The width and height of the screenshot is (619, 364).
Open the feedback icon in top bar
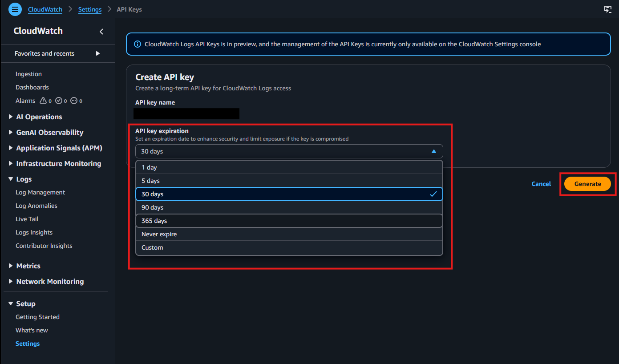coord(607,9)
